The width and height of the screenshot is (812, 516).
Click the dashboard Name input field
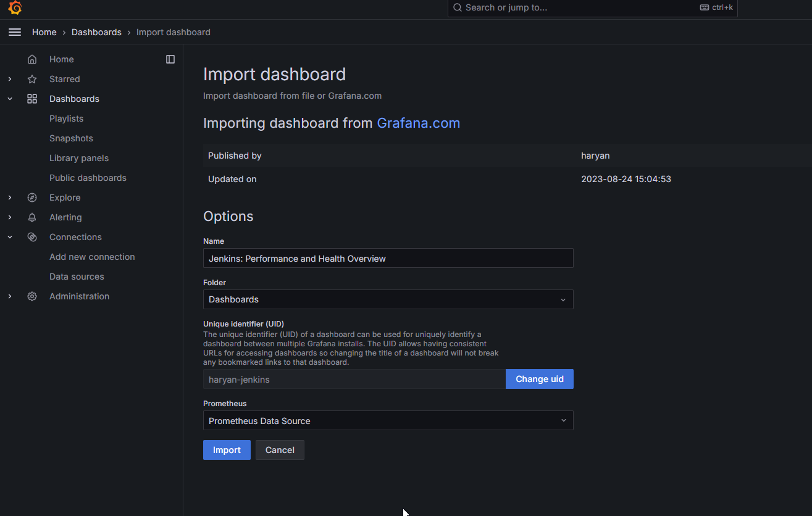tap(388, 258)
